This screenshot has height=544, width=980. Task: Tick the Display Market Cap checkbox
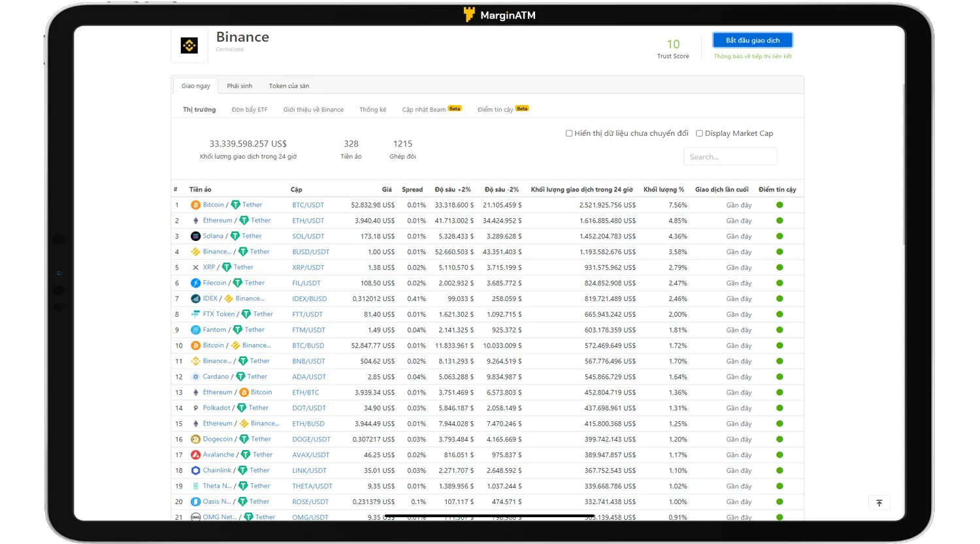coord(700,133)
